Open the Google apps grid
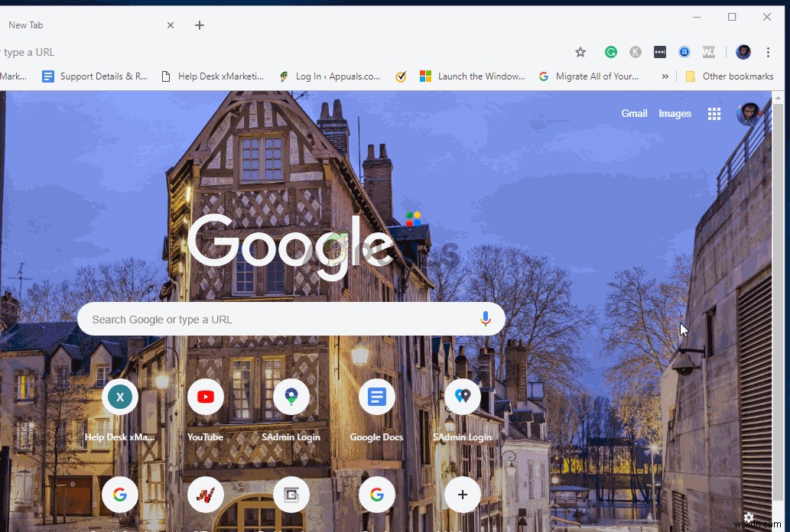This screenshot has width=790, height=532. point(714,113)
